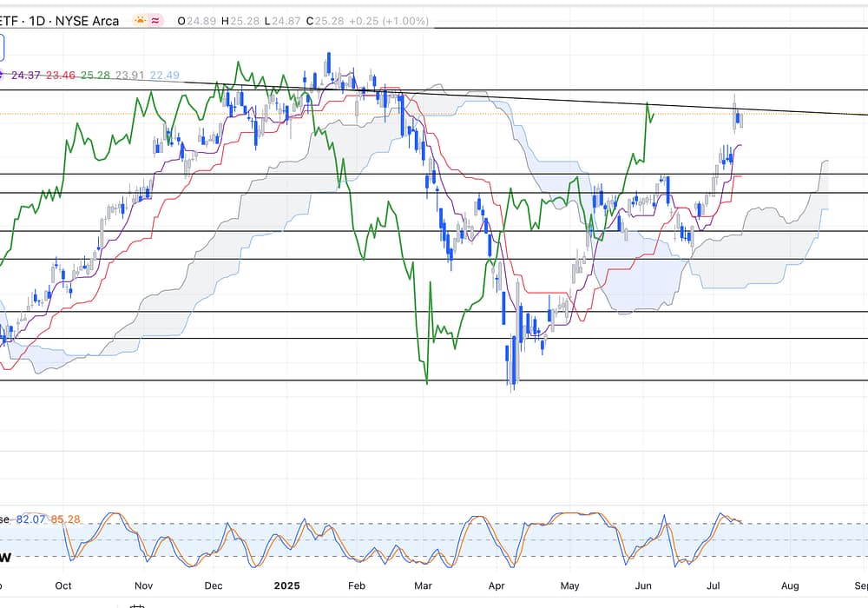Viewport: 868px width, 608px height.
Task: Click the Apr label on the time axis
Action: coord(496,585)
